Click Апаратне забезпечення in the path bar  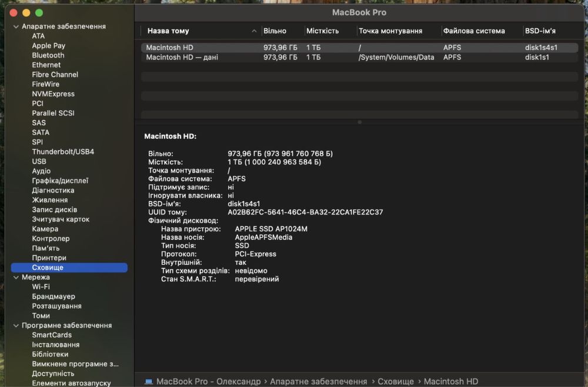318,381
